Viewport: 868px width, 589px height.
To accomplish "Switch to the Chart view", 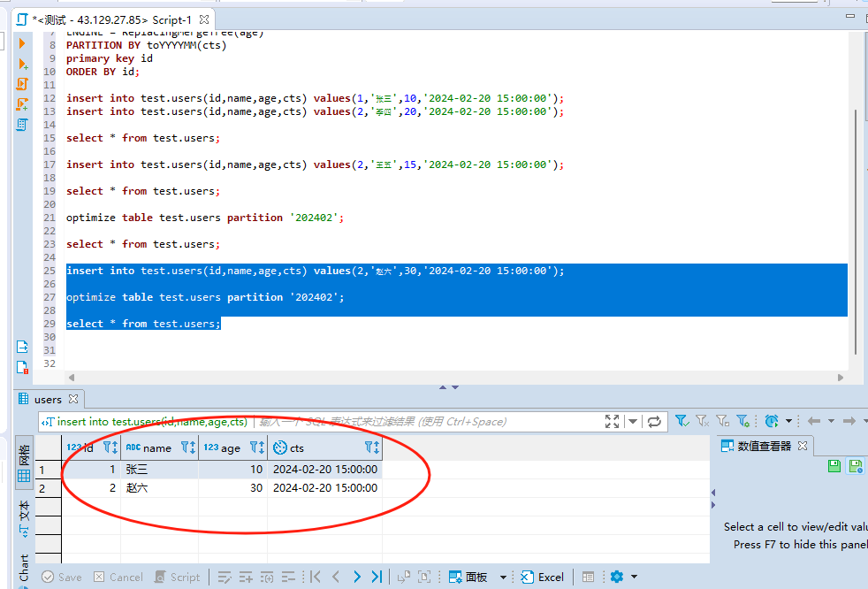I will click(24, 567).
